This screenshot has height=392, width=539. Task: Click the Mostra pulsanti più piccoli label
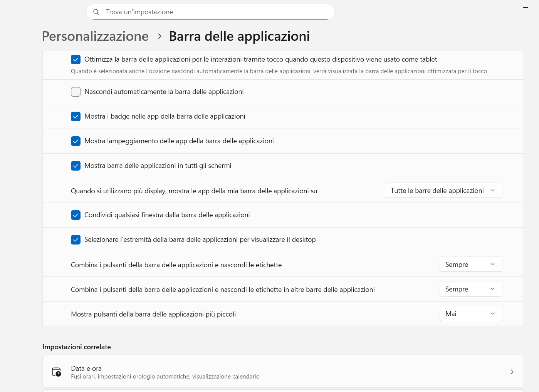153,314
